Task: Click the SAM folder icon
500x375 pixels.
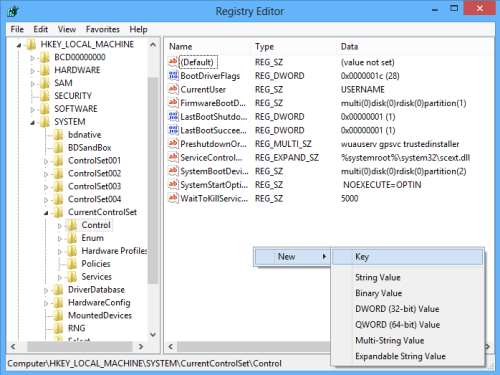Action: pos(45,83)
